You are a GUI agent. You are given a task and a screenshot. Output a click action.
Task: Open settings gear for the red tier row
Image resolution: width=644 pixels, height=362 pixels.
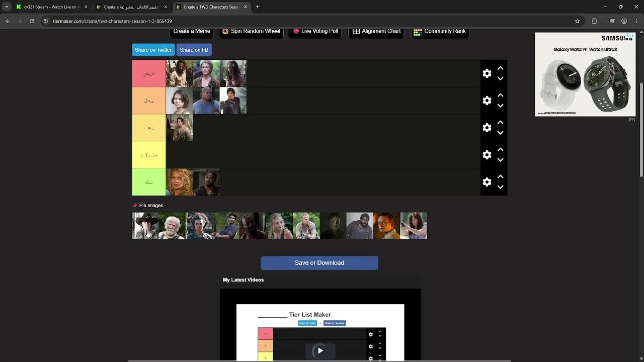pos(487,73)
